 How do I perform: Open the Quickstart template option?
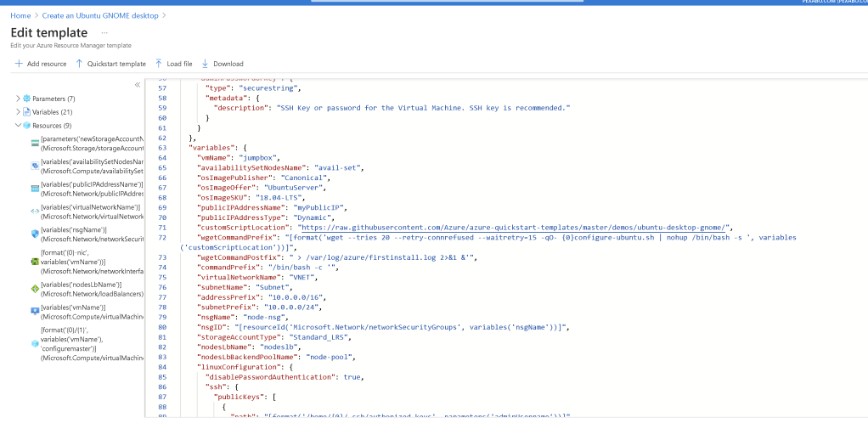[116, 64]
